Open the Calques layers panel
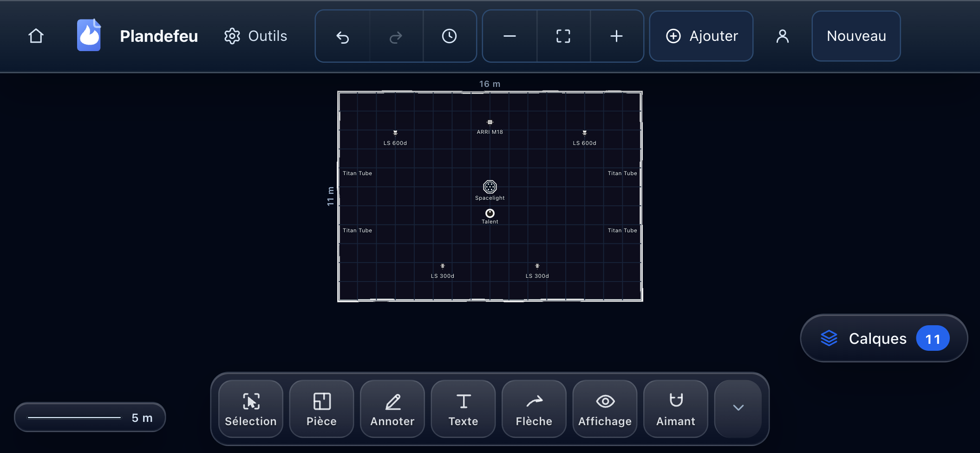 [884, 338]
